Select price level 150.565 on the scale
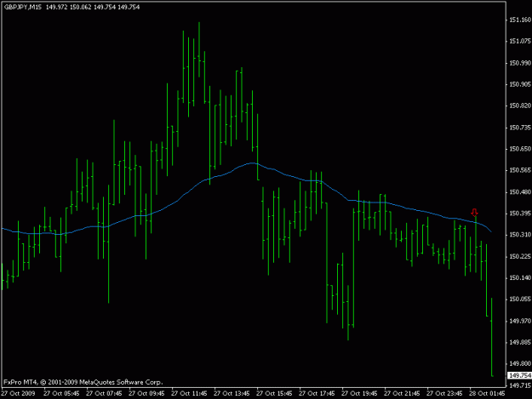532x399 pixels. tap(520, 170)
